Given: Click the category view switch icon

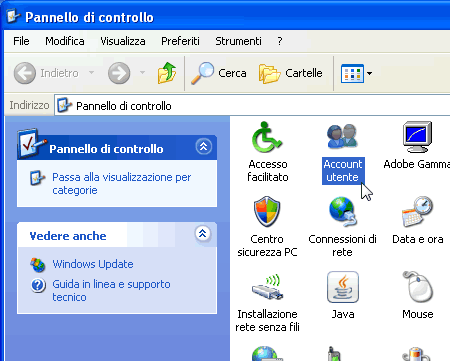Looking at the screenshot, I should pos(37,178).
